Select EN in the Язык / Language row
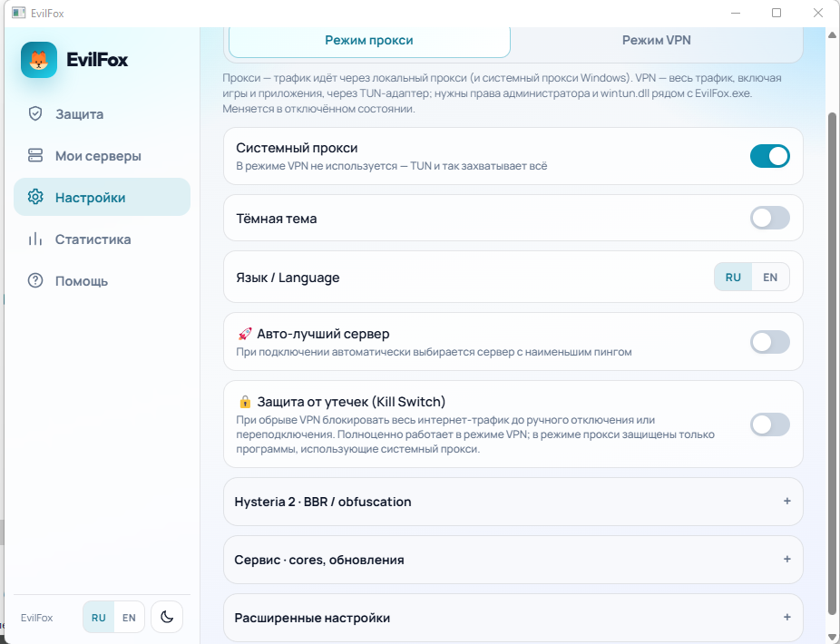This screenshot has height=644, width=840. pos(770,277)
